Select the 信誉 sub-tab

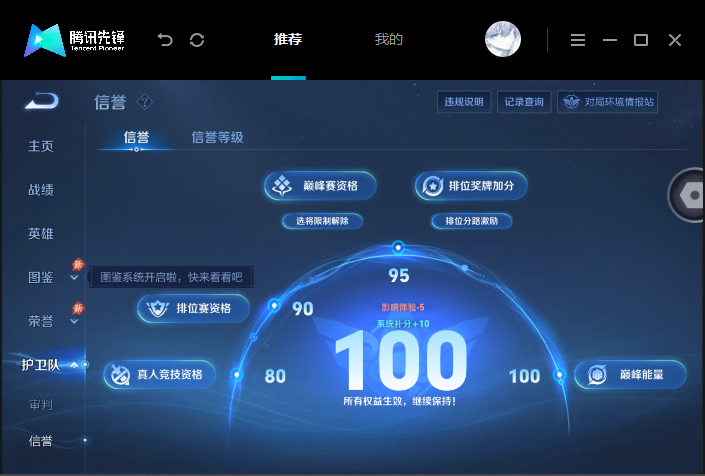[x=136, y=137]
